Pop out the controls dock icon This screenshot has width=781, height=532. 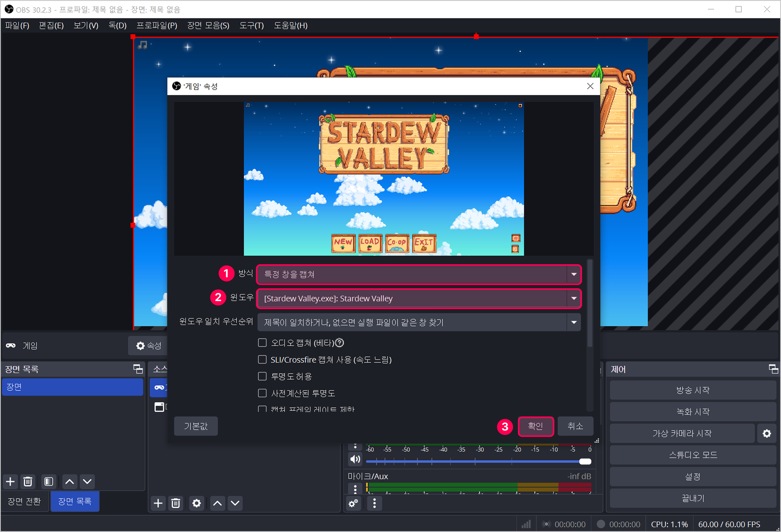[773, 369]
